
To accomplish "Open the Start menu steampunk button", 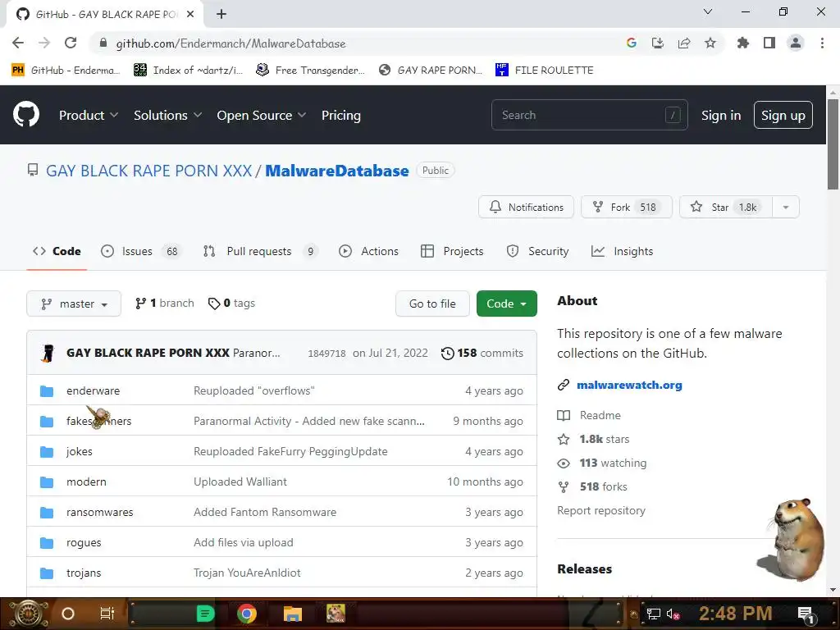I will tap(29, 614).
